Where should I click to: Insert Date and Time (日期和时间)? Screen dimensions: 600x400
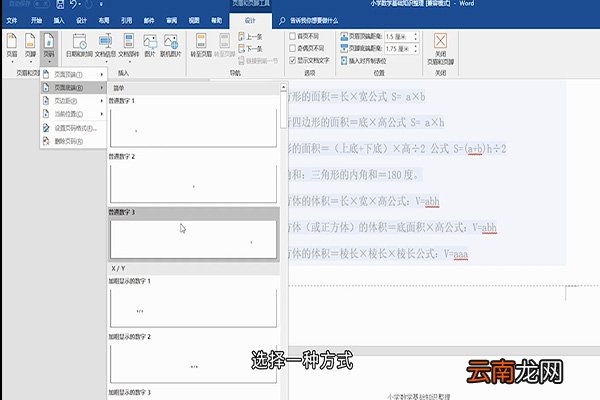click(x=79, y=46)
